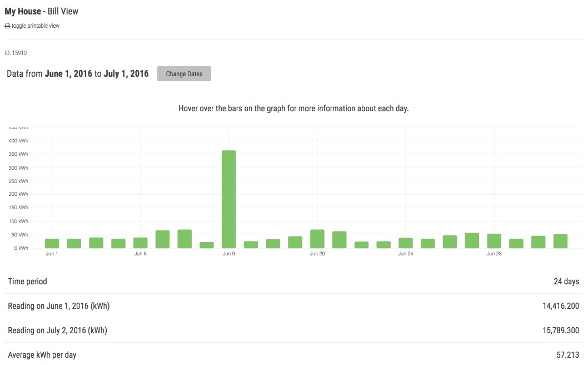Click the 400 kWh axis label
Image resolution: width=588 pixels, height=365 pixels.
tap(18, 141)
